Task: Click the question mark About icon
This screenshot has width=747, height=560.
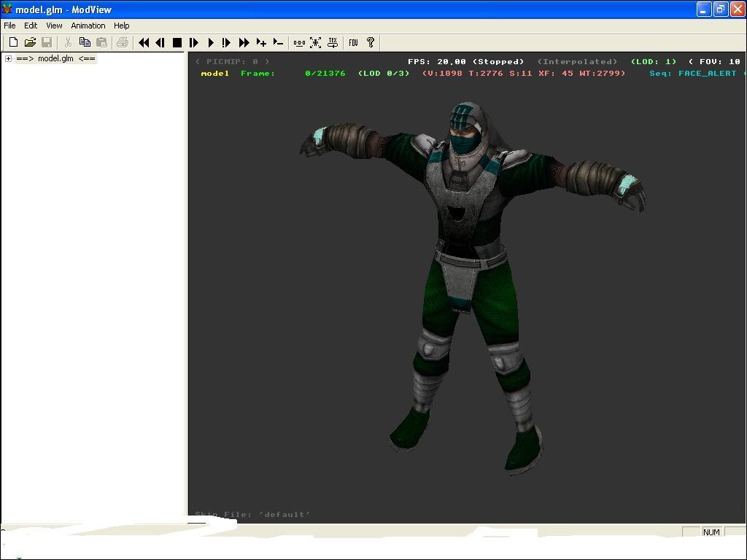Action: (x=370, y=43)
